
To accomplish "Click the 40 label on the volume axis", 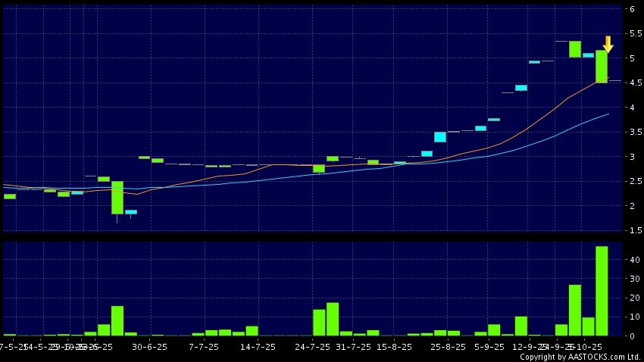I will click(x=632, y=260).
